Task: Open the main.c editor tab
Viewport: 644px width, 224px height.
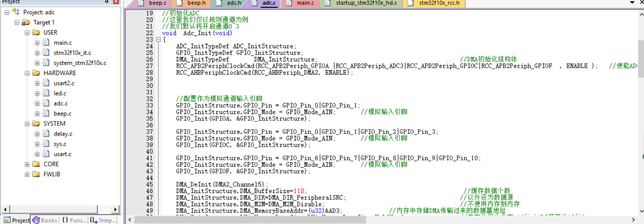Action: (300, 3)
